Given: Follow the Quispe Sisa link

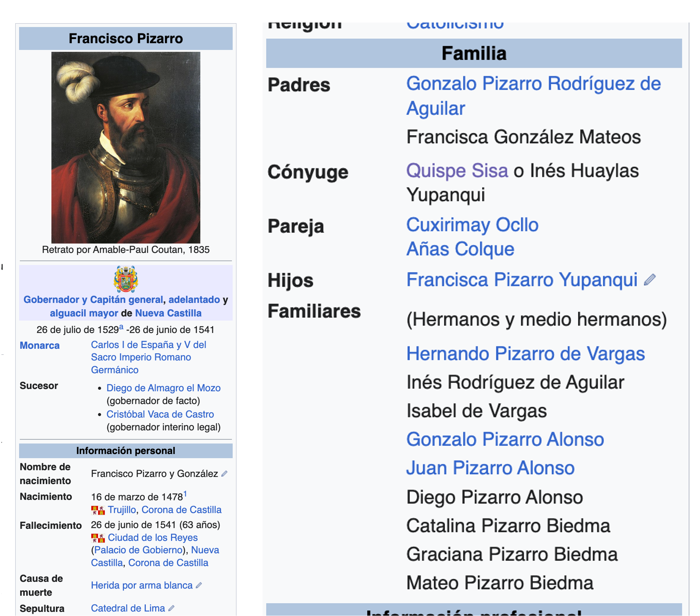Looking at the screenshot, I should [457, 171].
